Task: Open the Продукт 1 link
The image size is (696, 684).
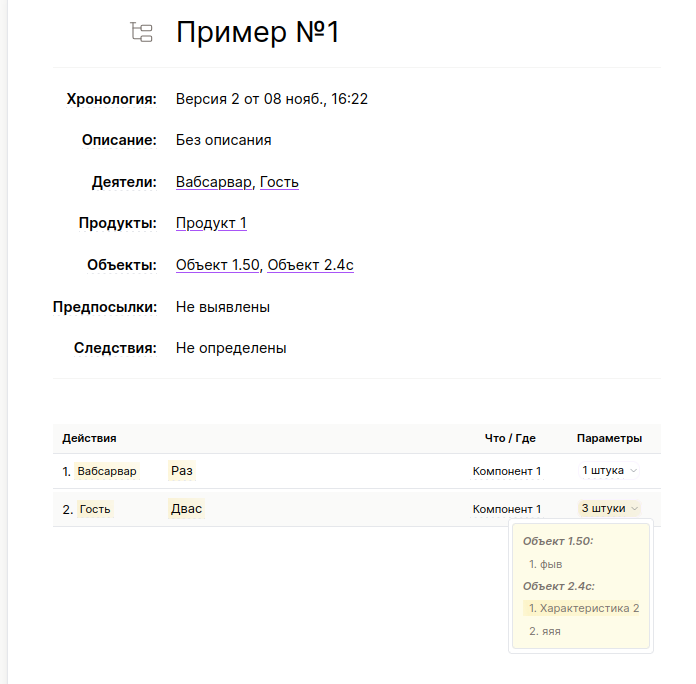Action: (x=211, y=223)
